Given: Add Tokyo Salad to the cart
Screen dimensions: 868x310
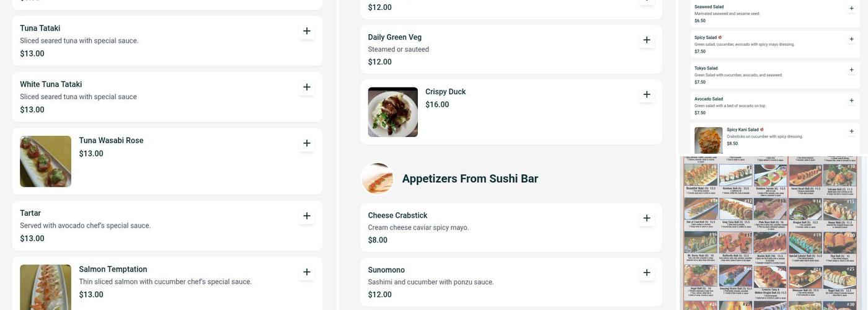Looking at the screenshot, I should 851,70.
